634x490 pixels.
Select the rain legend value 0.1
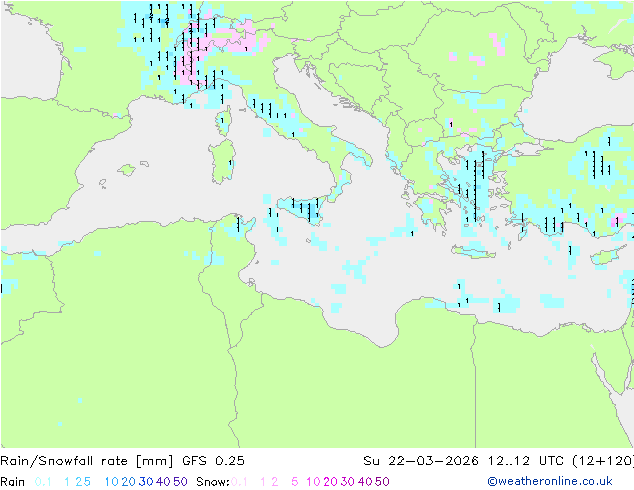click(43, 482)
